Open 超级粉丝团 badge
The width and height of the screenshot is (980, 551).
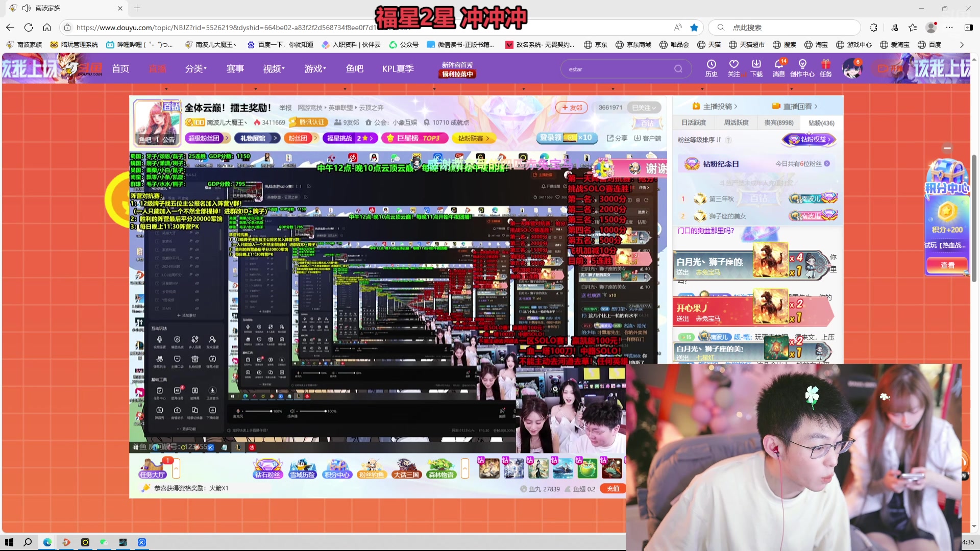pyautogui.click(x=207, y=138)
